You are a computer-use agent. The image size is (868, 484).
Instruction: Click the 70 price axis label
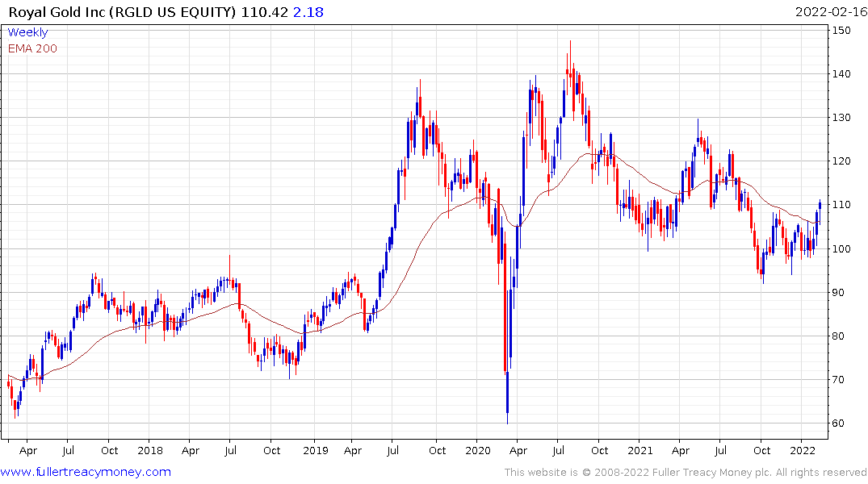click(838, 379)
